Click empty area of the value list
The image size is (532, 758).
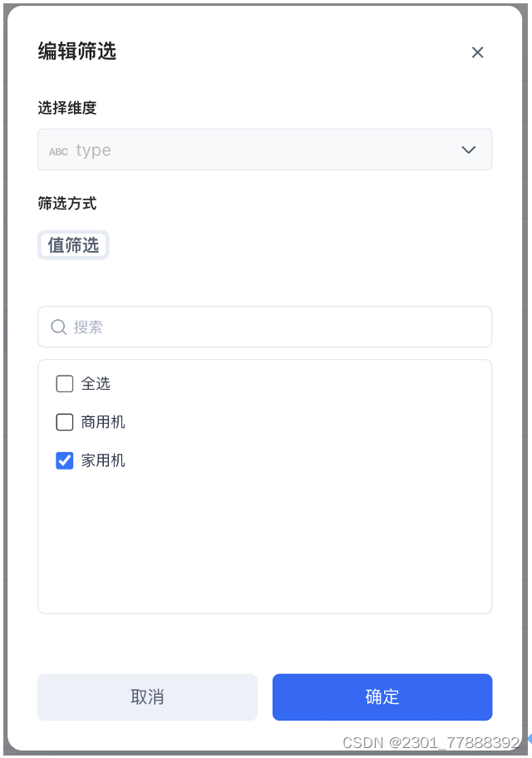(x=264, y=549)
